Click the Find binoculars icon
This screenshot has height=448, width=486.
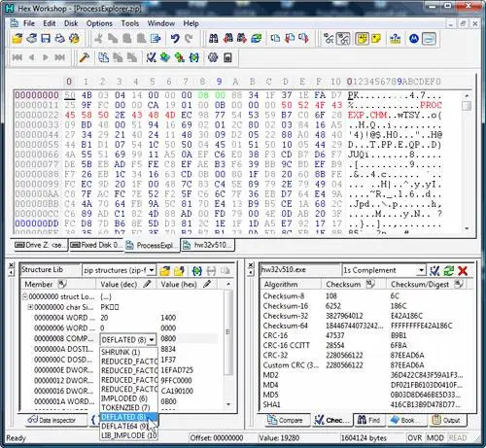tap(214, 39)
